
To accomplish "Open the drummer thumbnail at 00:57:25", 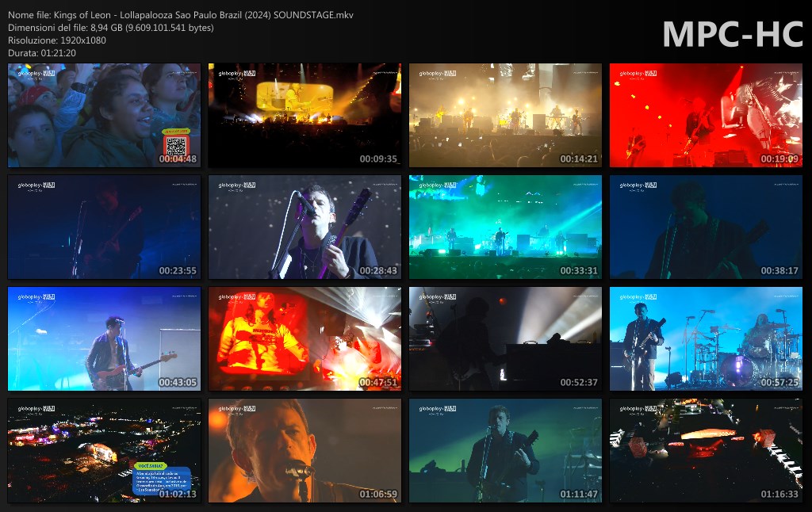I will coord(706,339).
